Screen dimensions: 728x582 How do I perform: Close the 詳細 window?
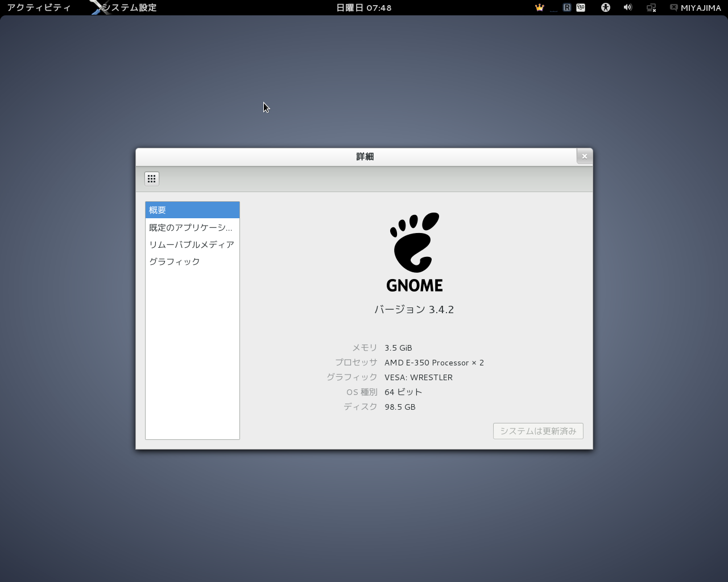coord(584,156)
